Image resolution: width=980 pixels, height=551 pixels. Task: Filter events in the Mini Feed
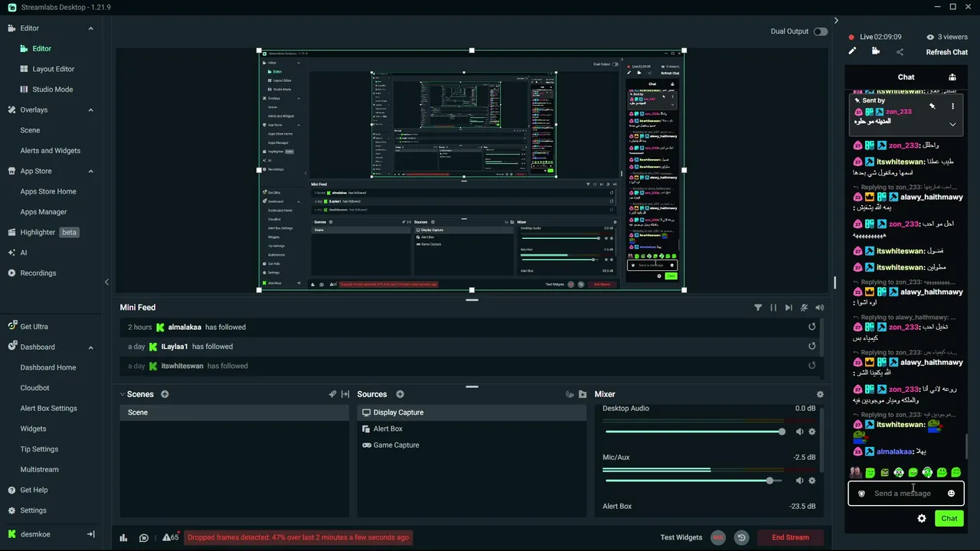tap(758, 308)
